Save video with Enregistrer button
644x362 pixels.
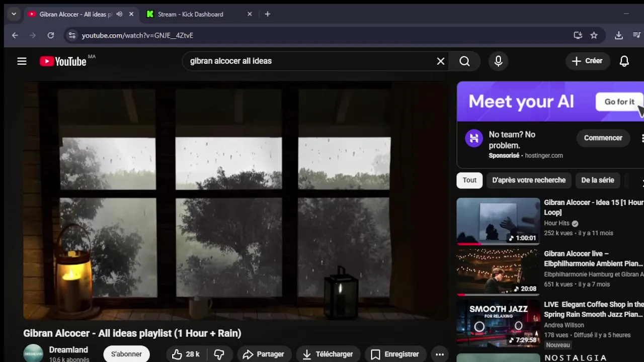pos(395,354)
